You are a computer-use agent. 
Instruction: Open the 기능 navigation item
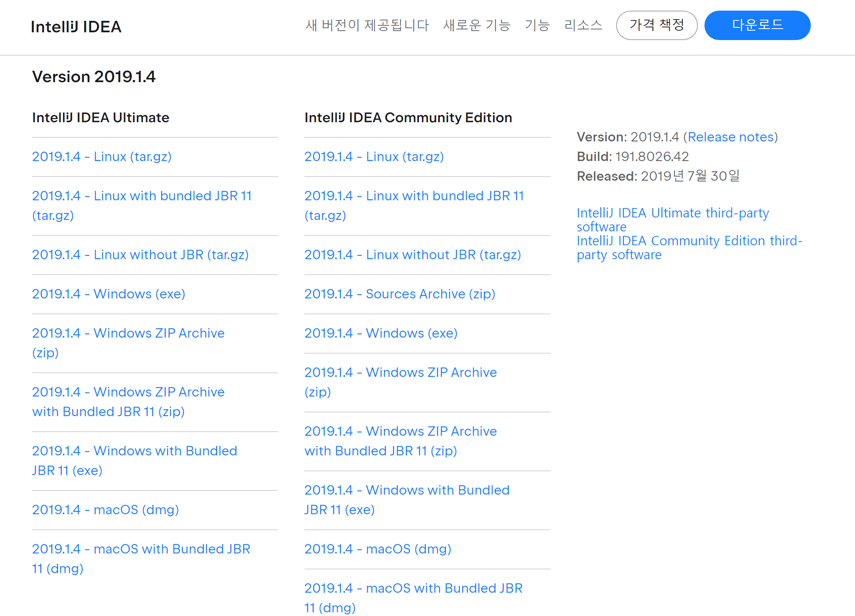click(537, 25)
